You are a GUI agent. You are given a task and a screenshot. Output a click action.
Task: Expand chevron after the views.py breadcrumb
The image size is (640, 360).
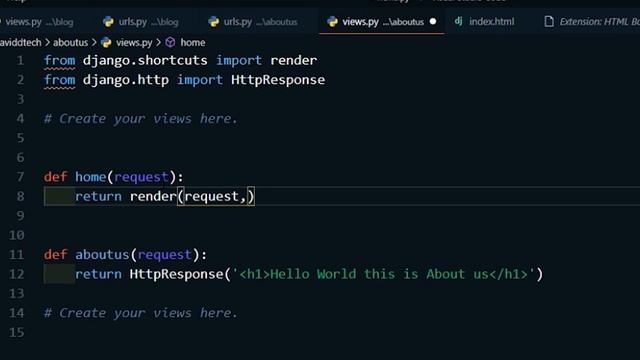(158, 42)
